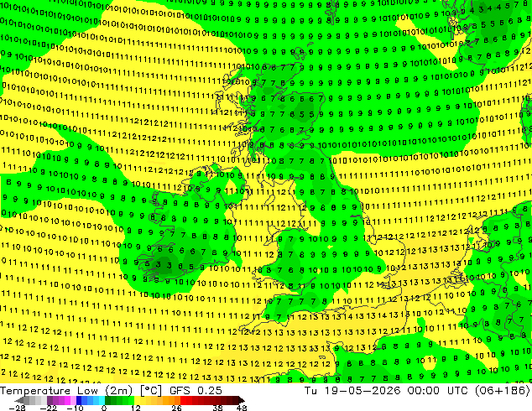Select the dark blue swatch above -10
Screen dimensions: 532x411
(79, 400)
